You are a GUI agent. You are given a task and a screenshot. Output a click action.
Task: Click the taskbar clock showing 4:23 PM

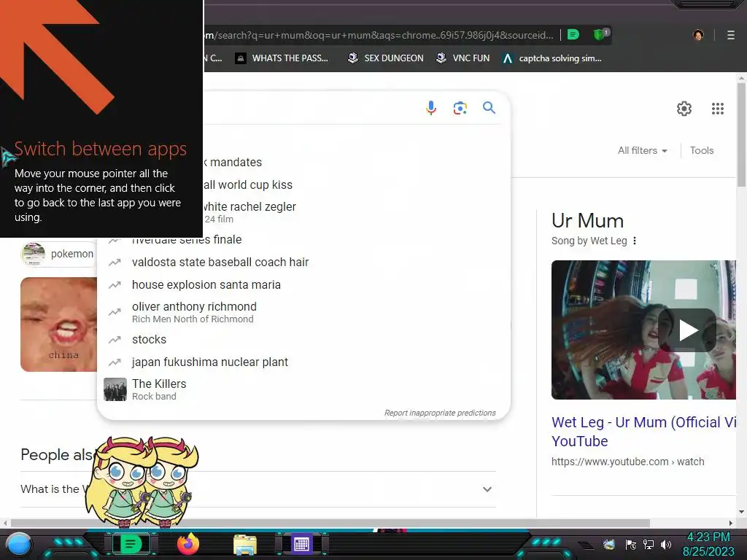(x=708, y=544)
